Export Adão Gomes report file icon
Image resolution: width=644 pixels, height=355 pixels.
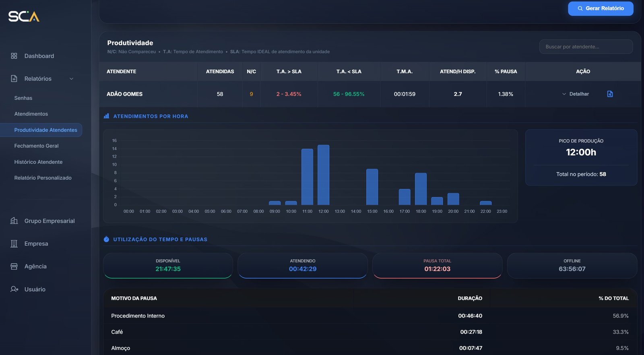pyautogui.click(x=610, y=94)
